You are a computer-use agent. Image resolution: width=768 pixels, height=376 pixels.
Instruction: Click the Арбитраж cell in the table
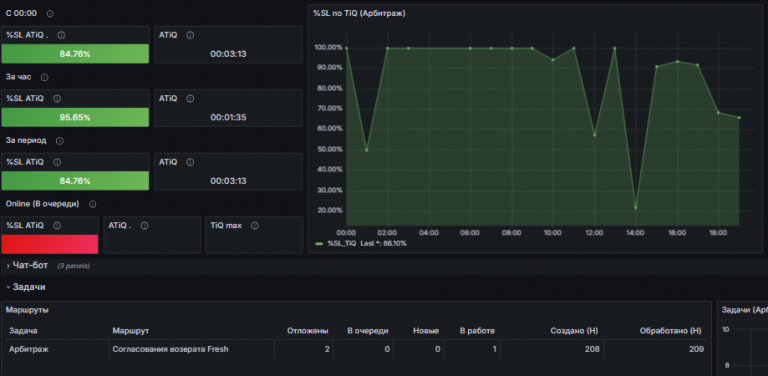click(29, 349)
